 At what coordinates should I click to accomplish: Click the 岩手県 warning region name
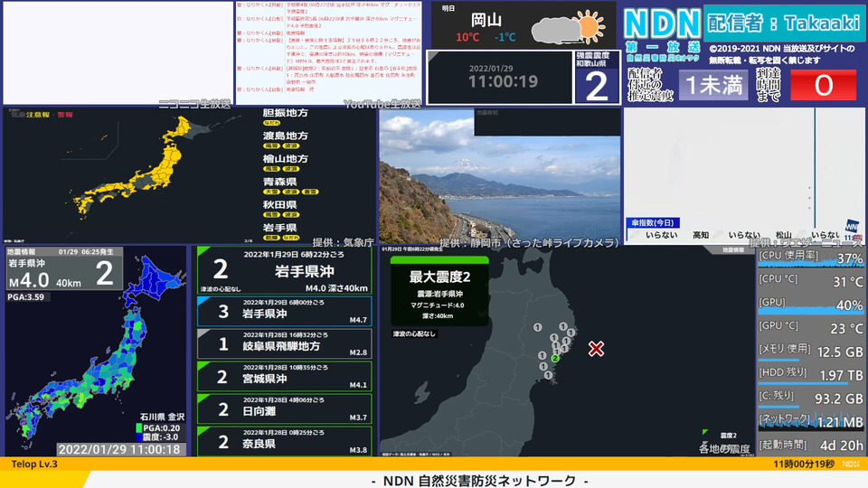click(279, 228)
